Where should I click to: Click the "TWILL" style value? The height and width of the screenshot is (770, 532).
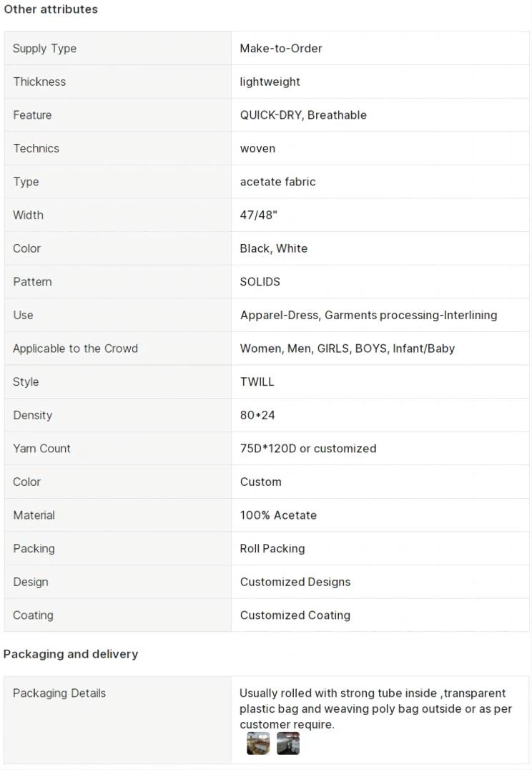[x=257, y=381]
